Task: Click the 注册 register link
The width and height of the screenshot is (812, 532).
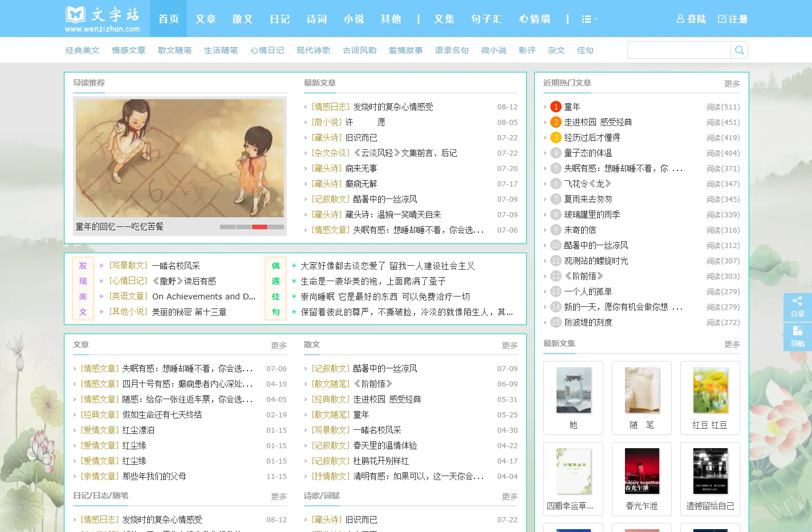Action: click(x=732, y=19)
